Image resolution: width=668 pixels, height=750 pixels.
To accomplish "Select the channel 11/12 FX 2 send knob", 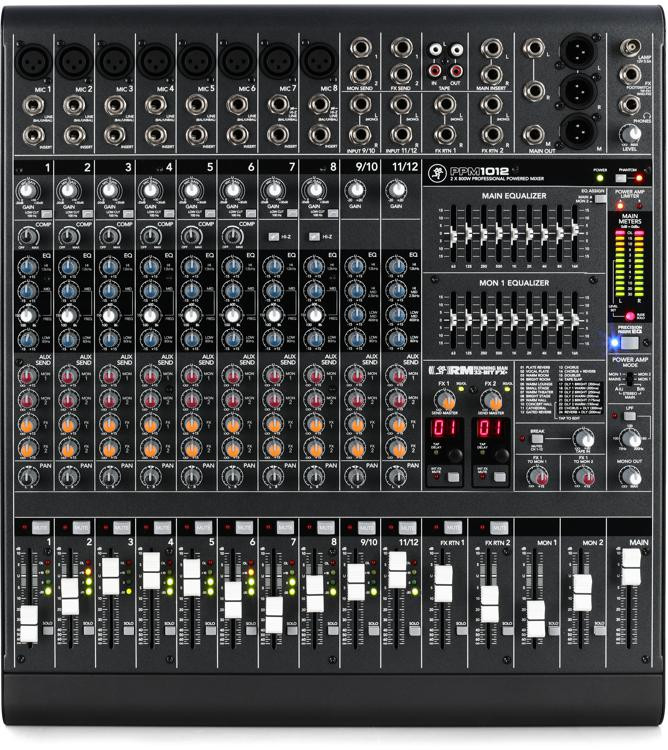I will (x=397, y=448).
